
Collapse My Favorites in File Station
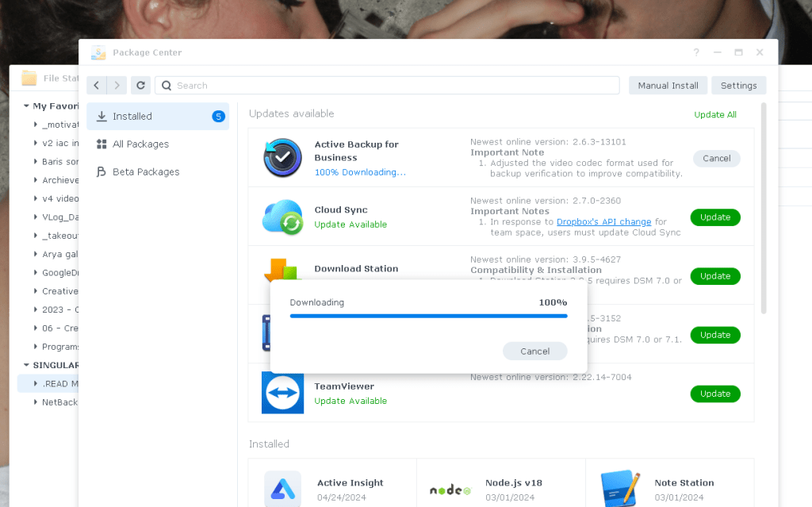[x=26, y=106]
